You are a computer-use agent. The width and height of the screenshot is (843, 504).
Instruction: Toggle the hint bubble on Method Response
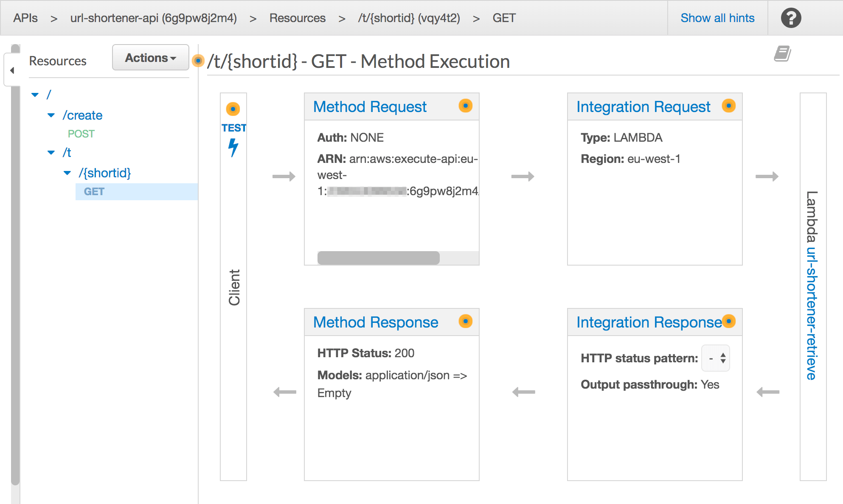(466, 322)
